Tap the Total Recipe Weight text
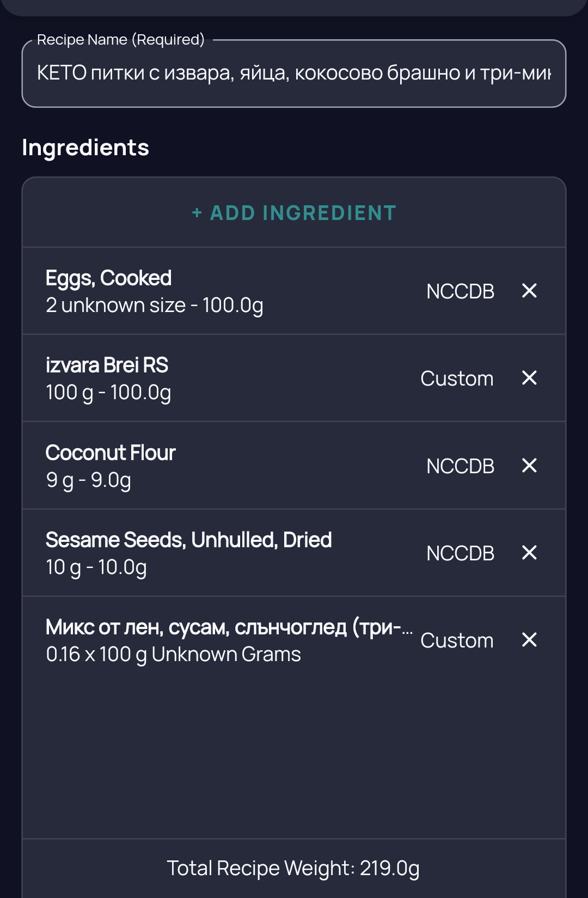Screen dimensions: 588x898 point(293,868)
